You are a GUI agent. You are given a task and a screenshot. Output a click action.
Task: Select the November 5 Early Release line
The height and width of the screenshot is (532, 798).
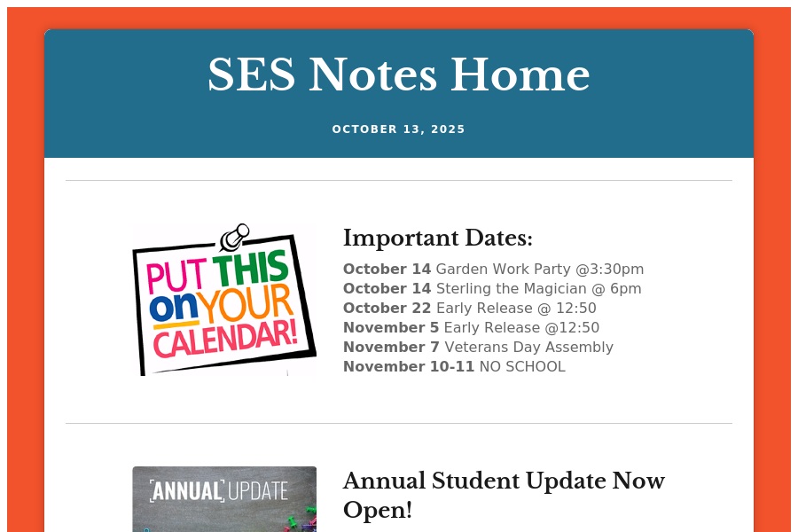pos(471,327)
